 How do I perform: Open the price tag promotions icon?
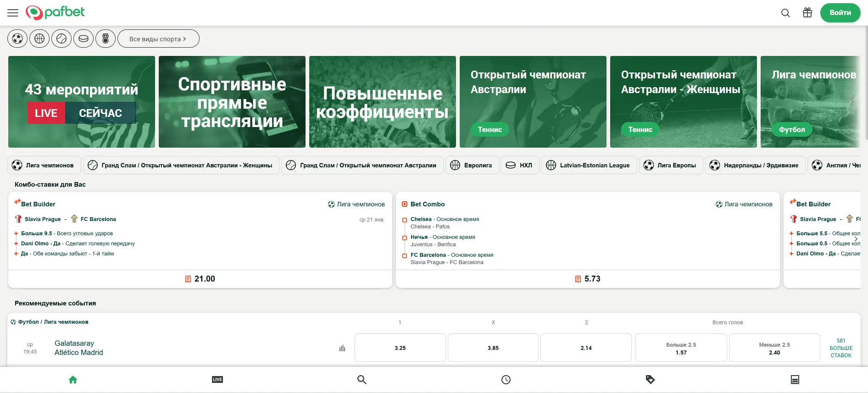point(650,380)
